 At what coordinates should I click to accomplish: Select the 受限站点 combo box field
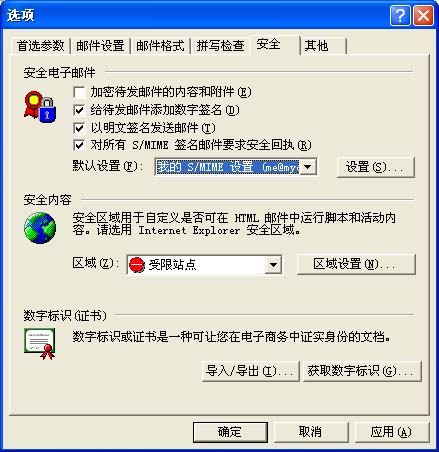point(204,265)
